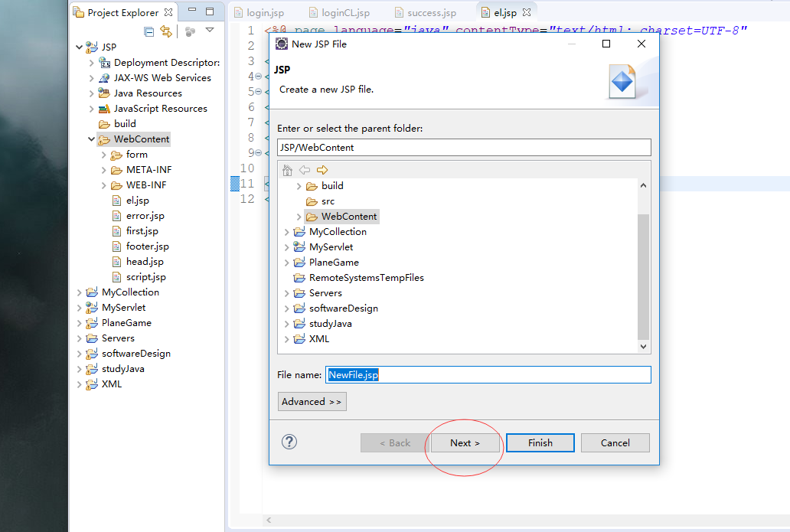The width and height of the screenshot is (790, 532).
Task: Minimize the Project Explorer panel
Action: click(192, 10)
